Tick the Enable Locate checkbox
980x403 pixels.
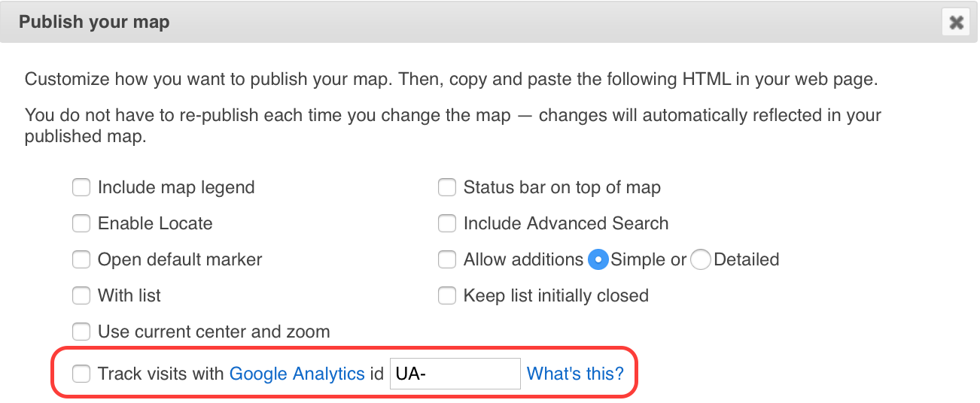click(81, 223)
